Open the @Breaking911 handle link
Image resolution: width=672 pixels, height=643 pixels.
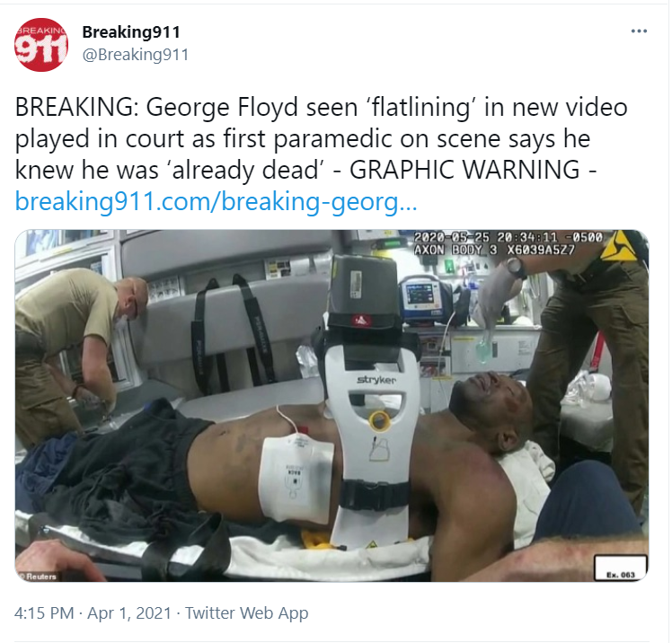[x=136, y=55]
